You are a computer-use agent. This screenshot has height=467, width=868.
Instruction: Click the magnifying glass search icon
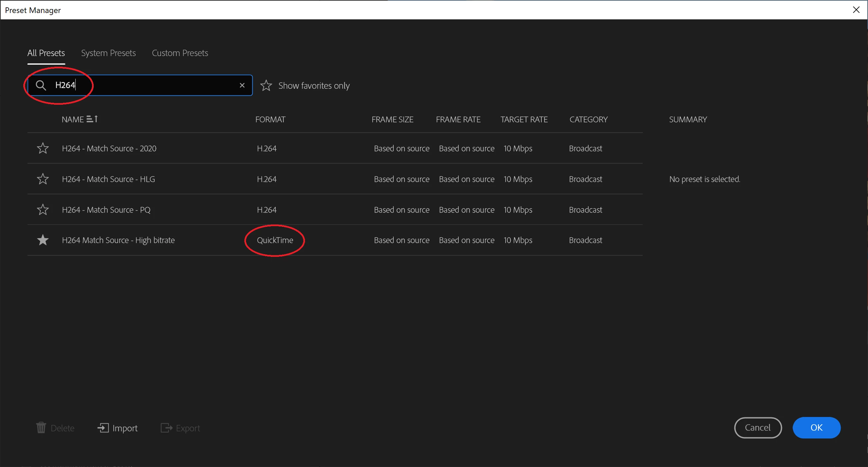point(41,85)
